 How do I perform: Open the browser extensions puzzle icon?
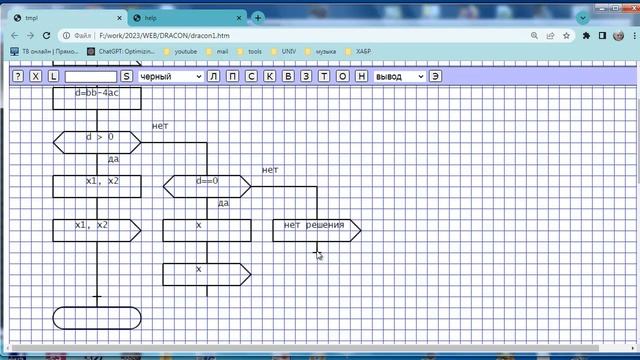tap(586, 36)
